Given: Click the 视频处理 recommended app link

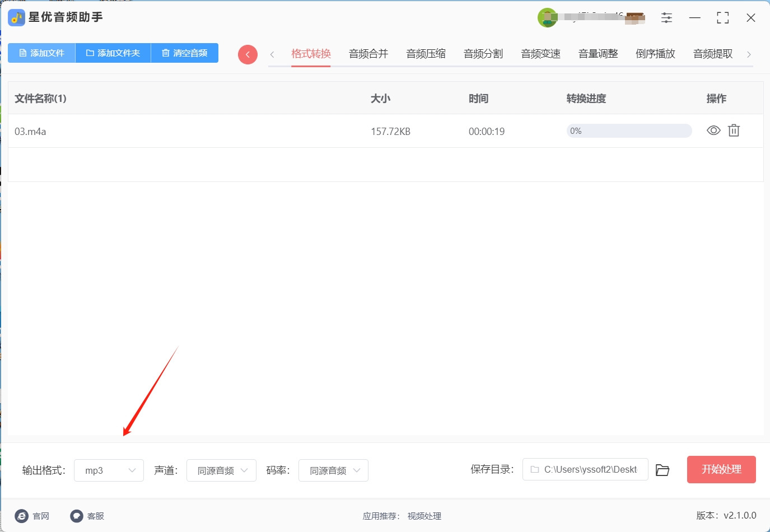Looking at the screenshot, I should click(424, 516).
